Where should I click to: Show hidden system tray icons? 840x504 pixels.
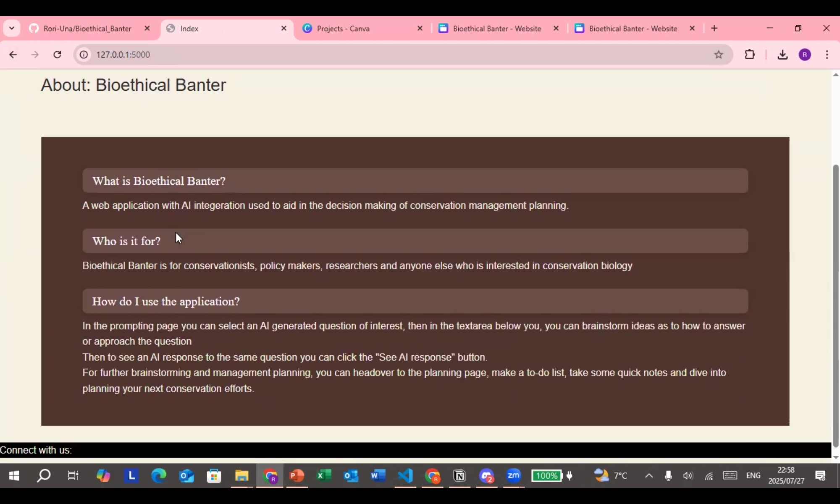coord(649,475)
